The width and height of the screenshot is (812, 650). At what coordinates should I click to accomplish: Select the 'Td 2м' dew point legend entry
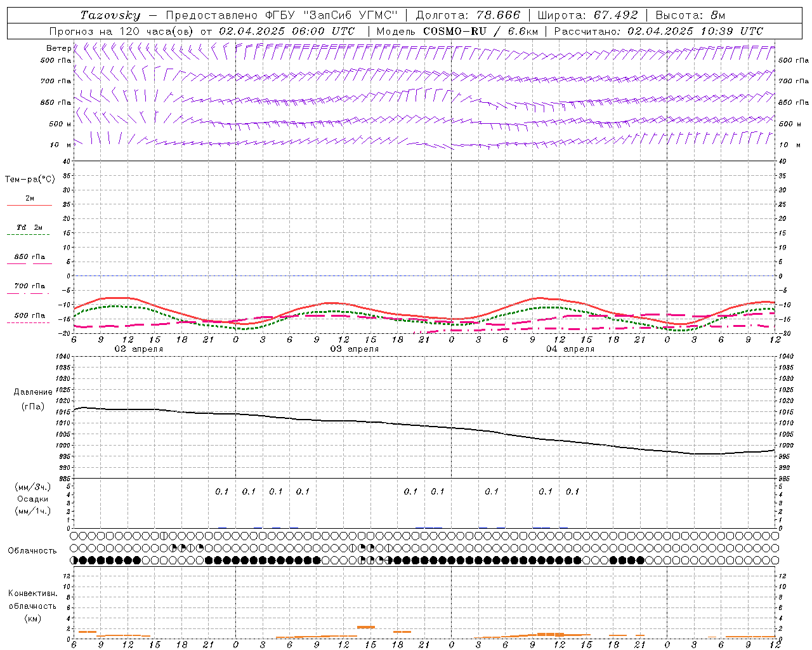coord(30,227)
